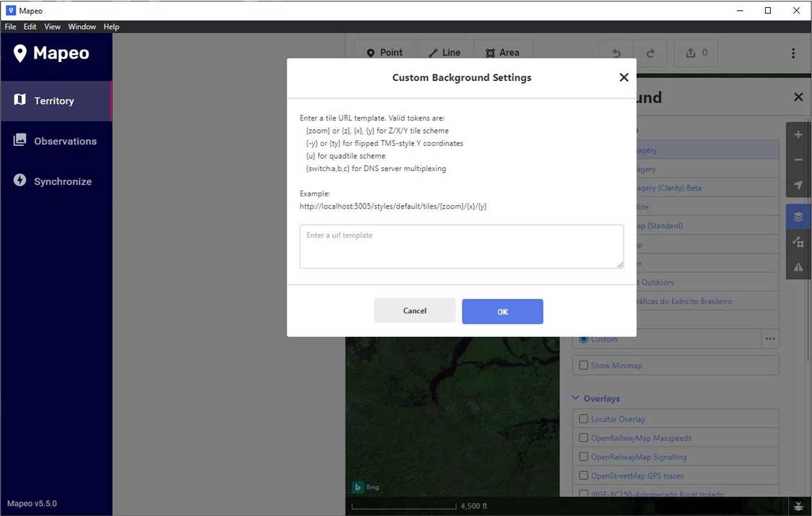The height and width of the screenshot is (516, 812).
Task: Open the Custom background ellipsis button
Action: pos(770,339)
